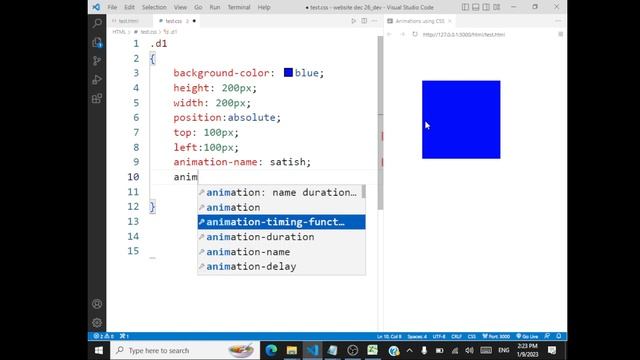Viewport: 640px width, 360px height.
Task: Open the Manage gear icon
Action: [97, 323]
